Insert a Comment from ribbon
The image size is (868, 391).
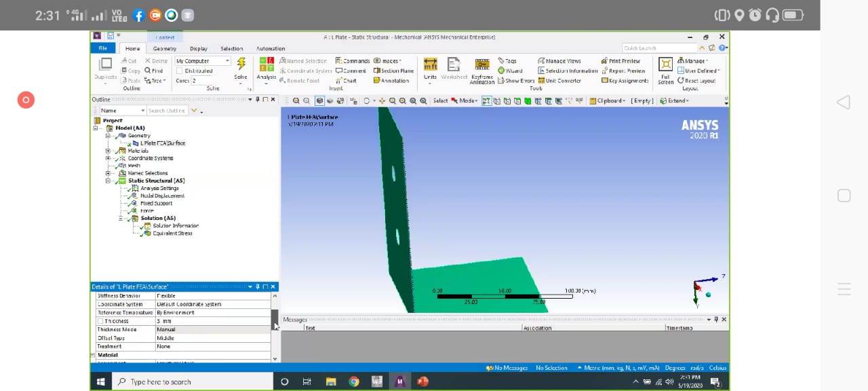(351, 71)
